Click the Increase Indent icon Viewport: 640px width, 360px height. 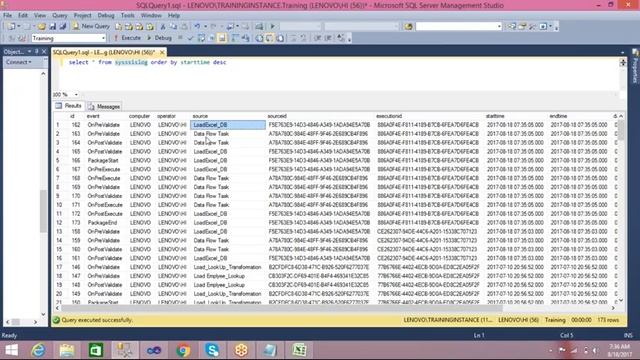[328, 38]
